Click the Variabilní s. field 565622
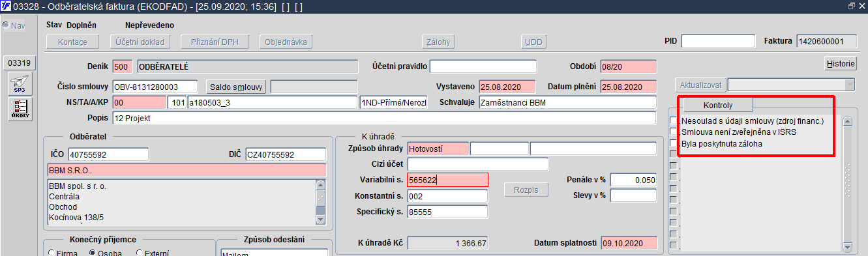 [x=447, y=180]
